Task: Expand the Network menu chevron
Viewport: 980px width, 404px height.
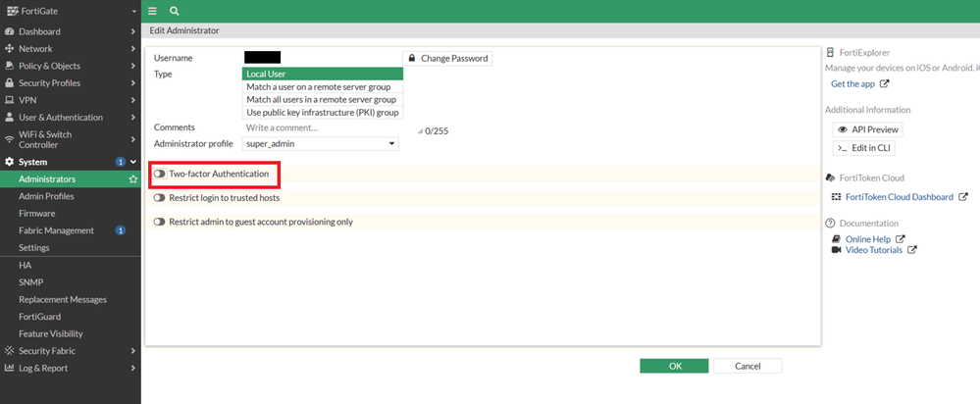Action: (133, 49)
